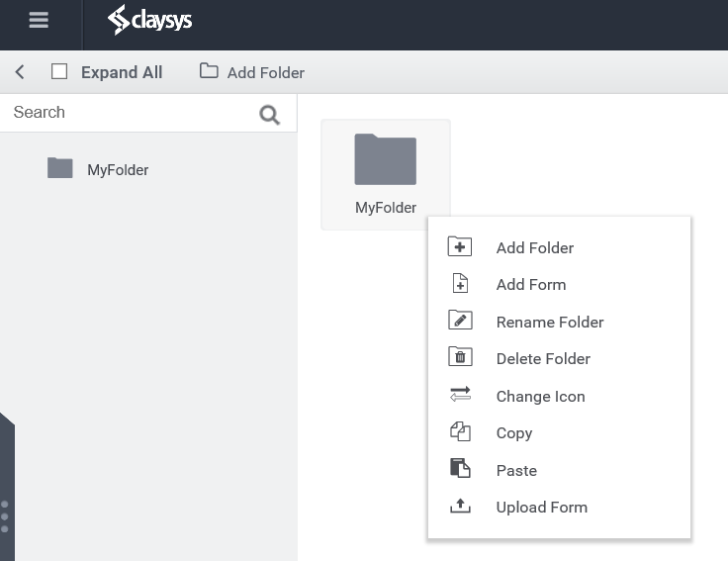Screen dimensions: 728x561
Task: Open the hamburger menu icon
Action: tap(39, 20)
